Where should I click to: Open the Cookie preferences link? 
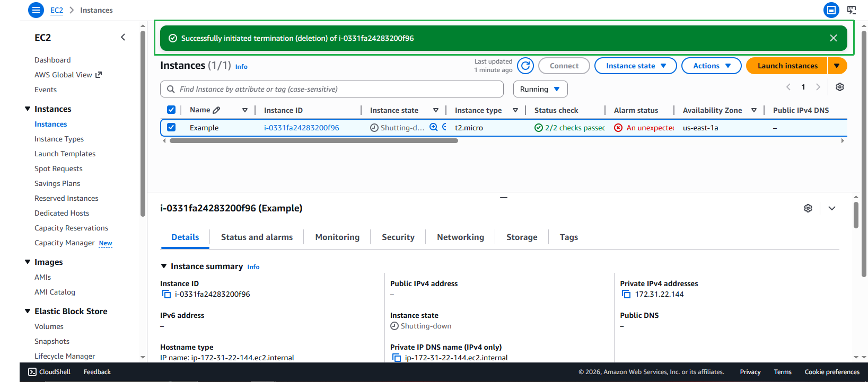832,372
